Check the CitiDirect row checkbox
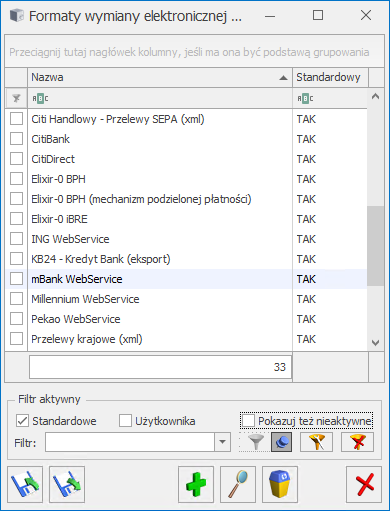The image size is (390, 511). coord(16,159)
